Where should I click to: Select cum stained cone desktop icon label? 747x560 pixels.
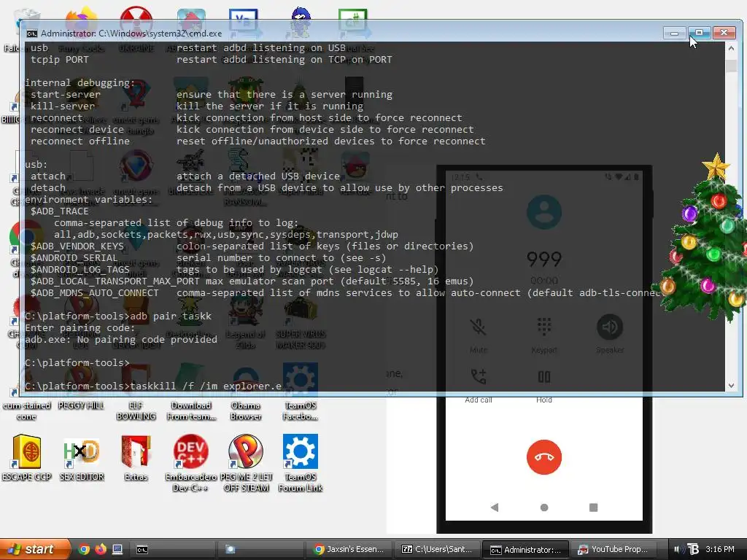click(27, 411)
